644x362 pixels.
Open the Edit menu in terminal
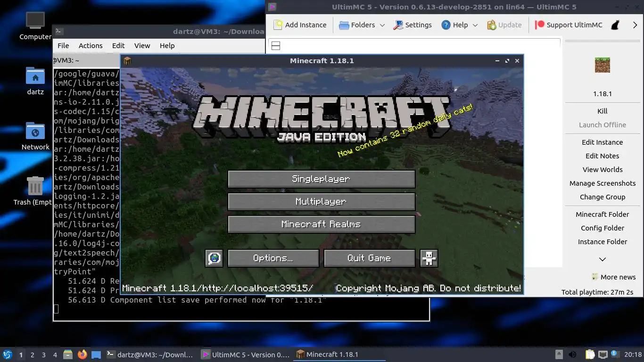coord(118,46)
